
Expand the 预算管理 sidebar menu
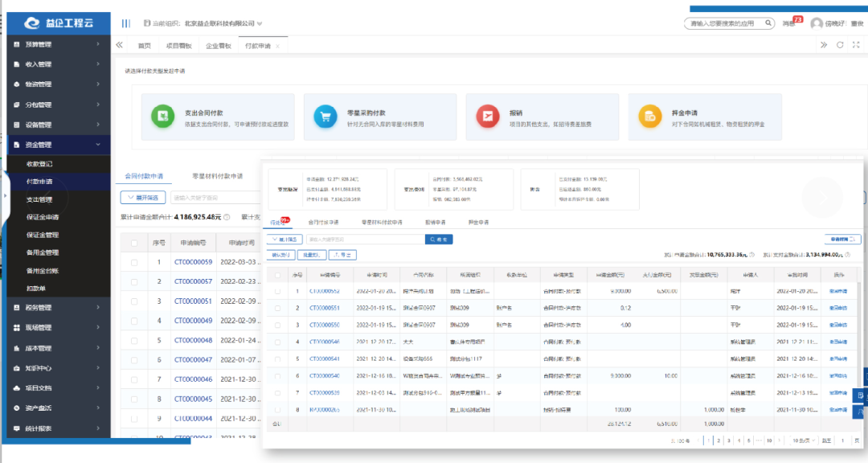[x=59, y=43]
